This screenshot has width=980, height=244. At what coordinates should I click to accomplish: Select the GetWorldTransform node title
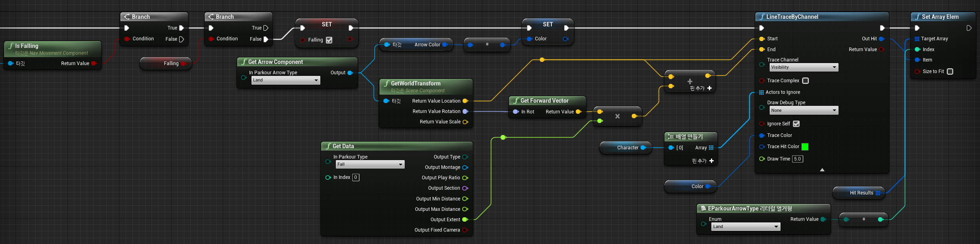tap(415, 83)
